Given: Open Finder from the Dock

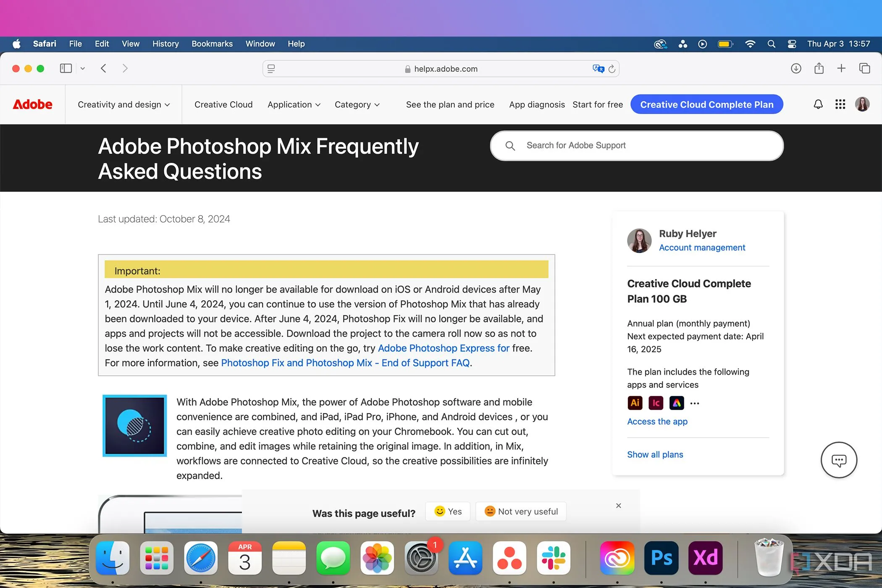Looking at the screenshot, I should 113,558.
